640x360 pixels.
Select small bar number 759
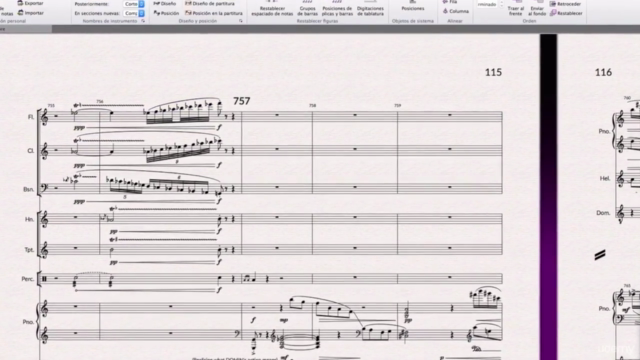(398, 106)
